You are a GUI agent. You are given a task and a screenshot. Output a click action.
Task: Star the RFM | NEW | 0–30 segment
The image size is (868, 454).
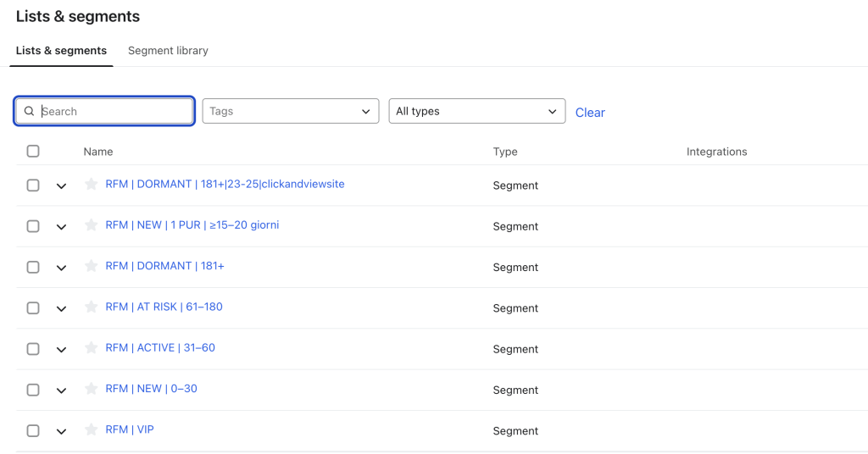click(92, 389)
